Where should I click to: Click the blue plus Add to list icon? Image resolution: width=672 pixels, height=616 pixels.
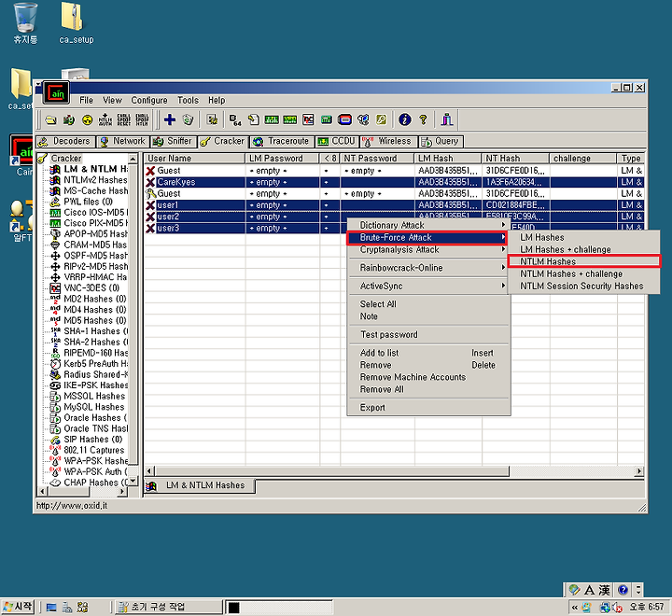coord(170,119)
